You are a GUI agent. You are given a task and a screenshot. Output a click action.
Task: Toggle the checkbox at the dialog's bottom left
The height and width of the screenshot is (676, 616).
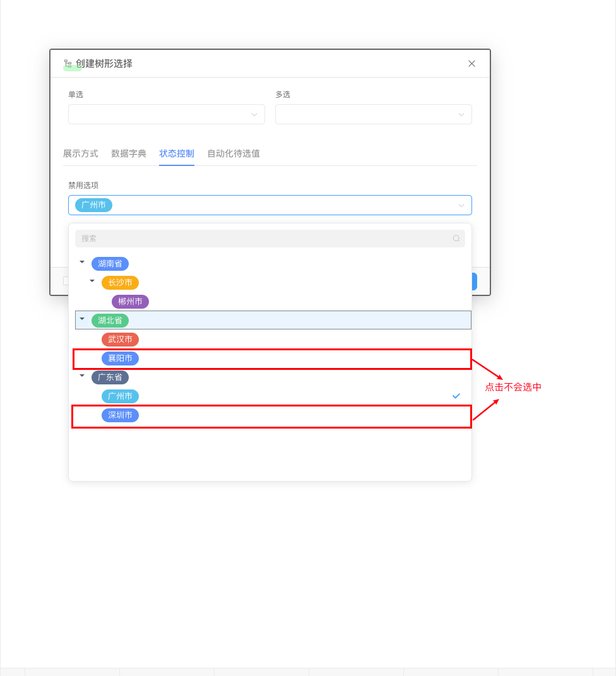tap(67, 281)
